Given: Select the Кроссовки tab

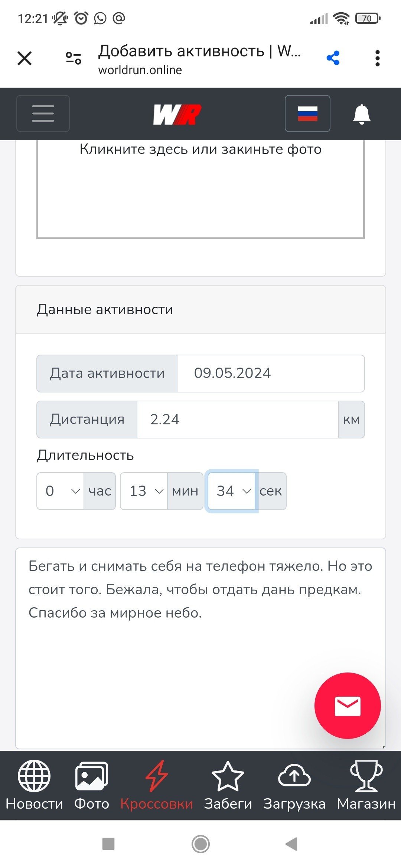Looking at the screenshot, I should click(156, 785).
